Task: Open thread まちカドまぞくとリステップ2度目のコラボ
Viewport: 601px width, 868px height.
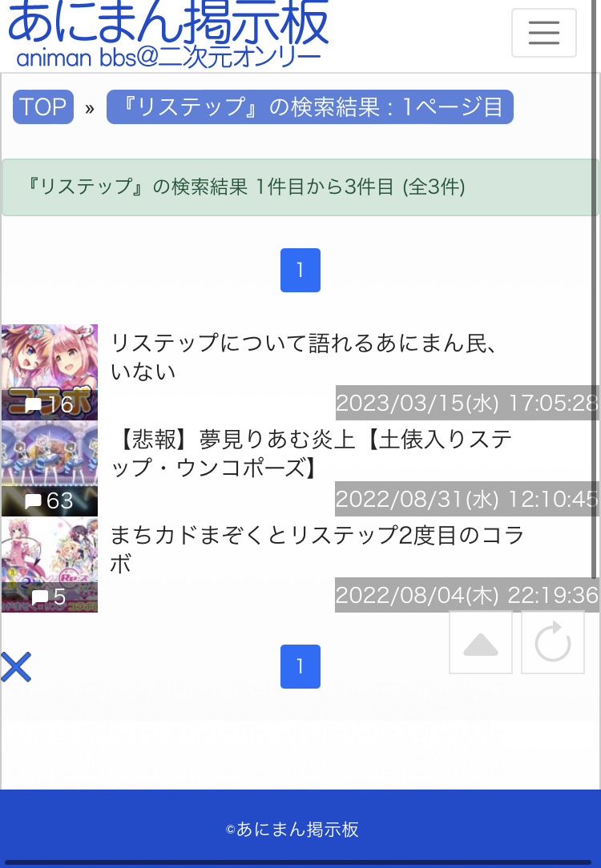Action: (x=317, y=549)
